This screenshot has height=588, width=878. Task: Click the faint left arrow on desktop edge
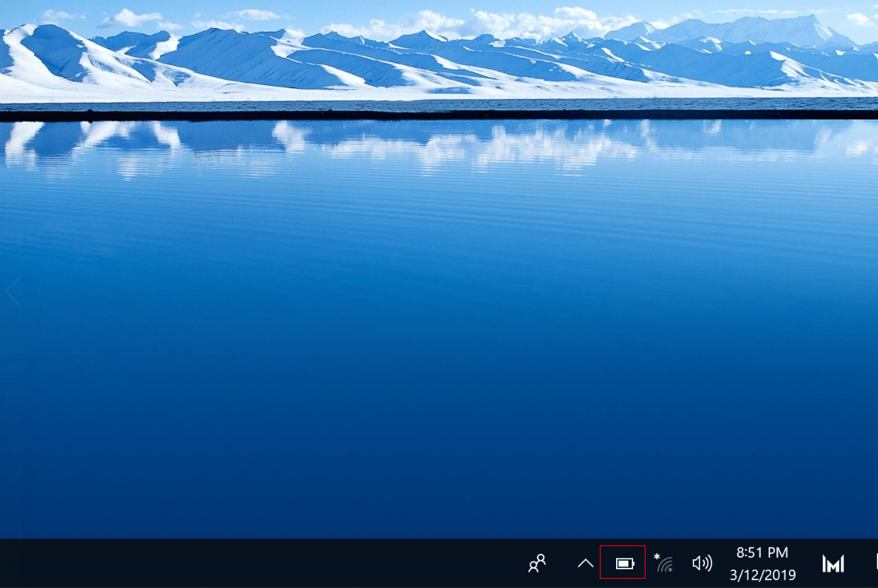(x=12, y=293)
